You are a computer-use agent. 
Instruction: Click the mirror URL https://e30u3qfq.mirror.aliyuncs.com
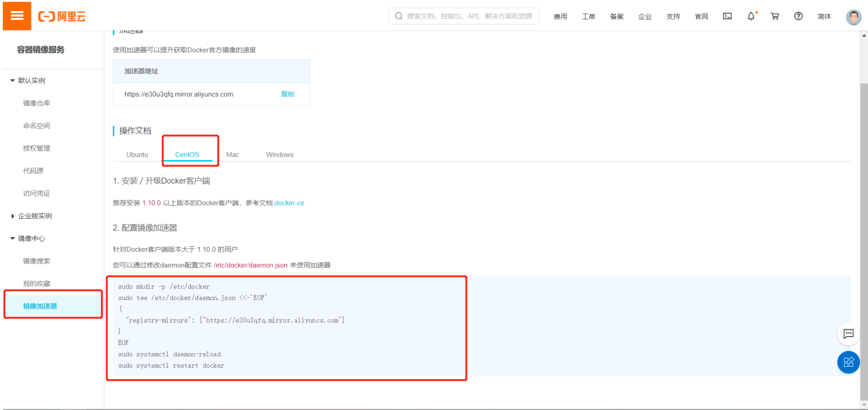(179, 94)
